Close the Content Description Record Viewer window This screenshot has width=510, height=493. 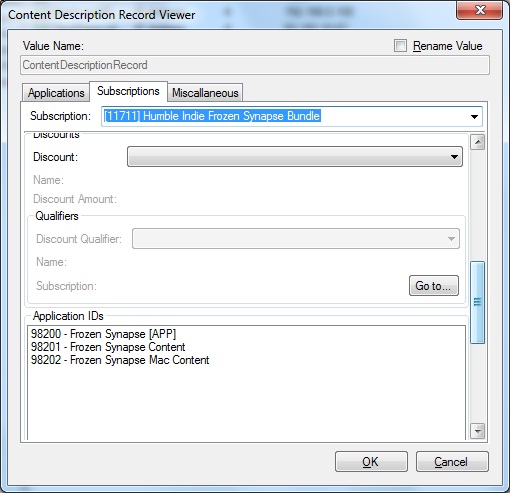tap(479, 10)
